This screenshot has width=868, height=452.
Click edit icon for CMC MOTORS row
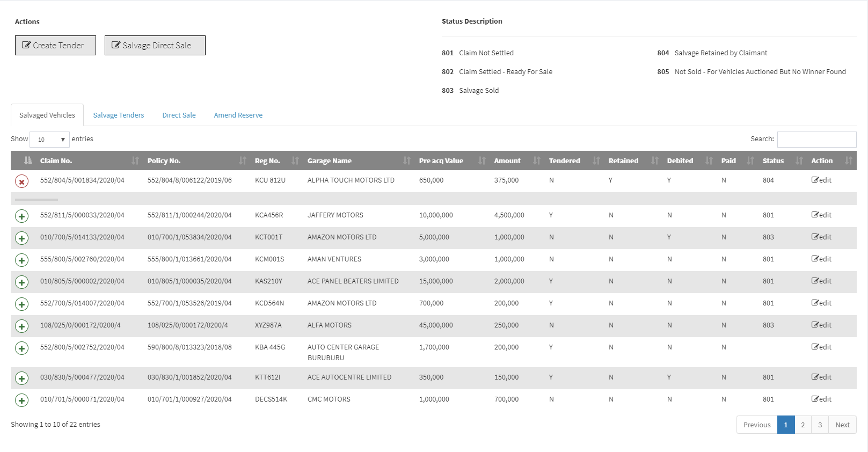(x=821, y=399)
